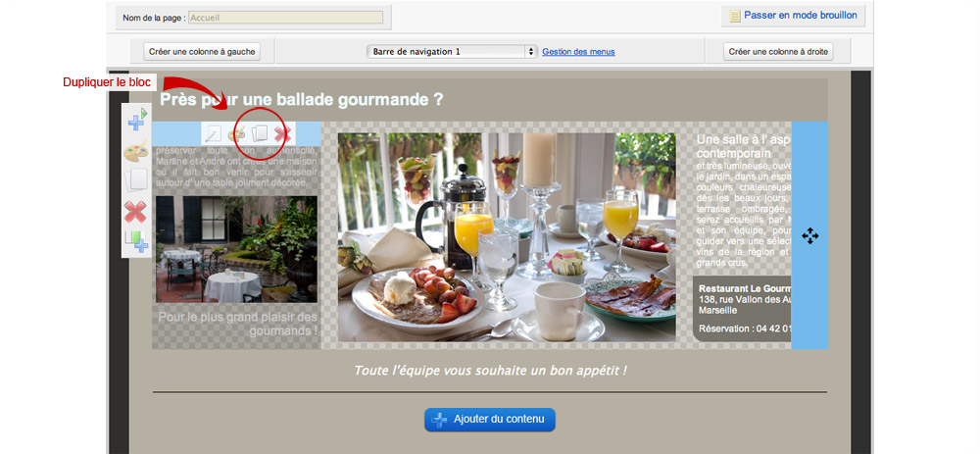Viewport: 980px width, 454px height.
Task: Open the Barre de navigation 1 dropdown
Action: click(452, 51)
